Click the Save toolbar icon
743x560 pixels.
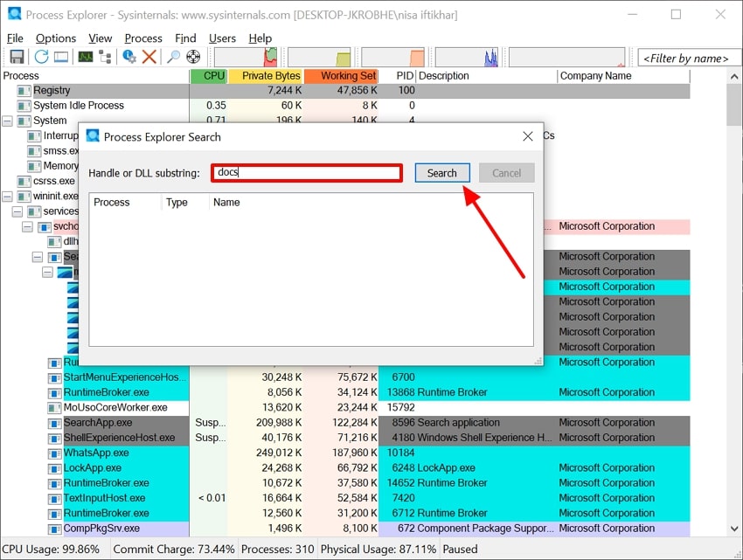pyautogui.click(x=17, y=57)
